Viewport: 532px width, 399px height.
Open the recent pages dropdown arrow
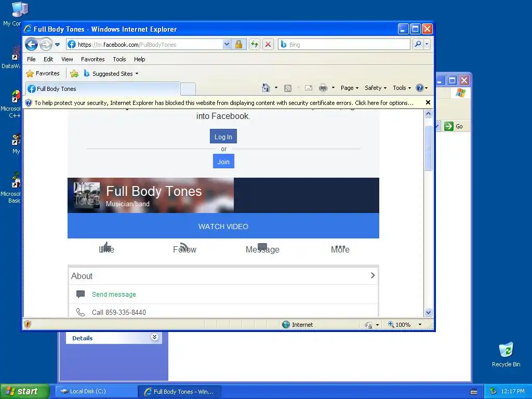coord(57,45)
